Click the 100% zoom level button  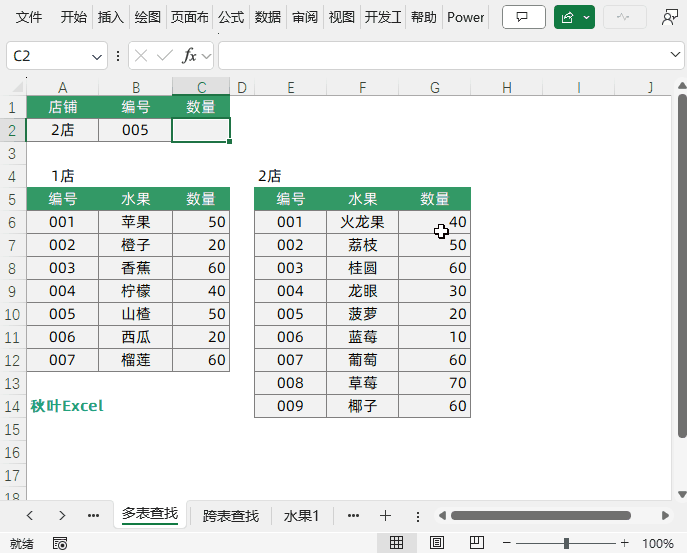coord(657,543)
